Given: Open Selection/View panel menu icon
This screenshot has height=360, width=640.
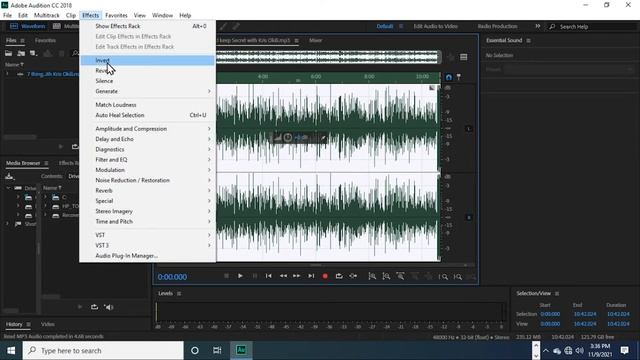Looking at the screenshot, I should pos(557,293).
